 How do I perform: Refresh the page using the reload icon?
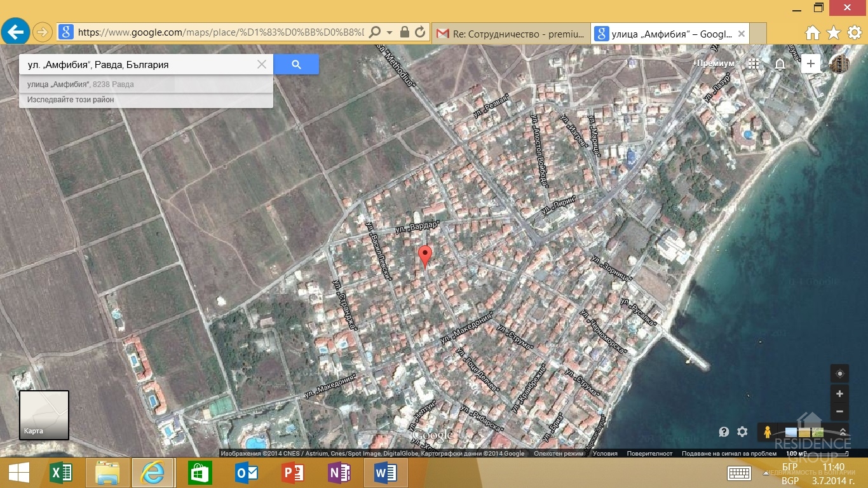pos(419,32)
